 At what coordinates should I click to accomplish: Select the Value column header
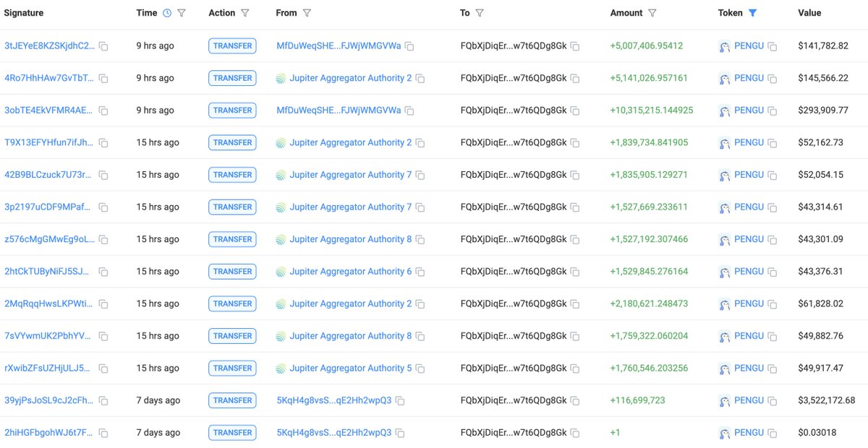point(809,13)
